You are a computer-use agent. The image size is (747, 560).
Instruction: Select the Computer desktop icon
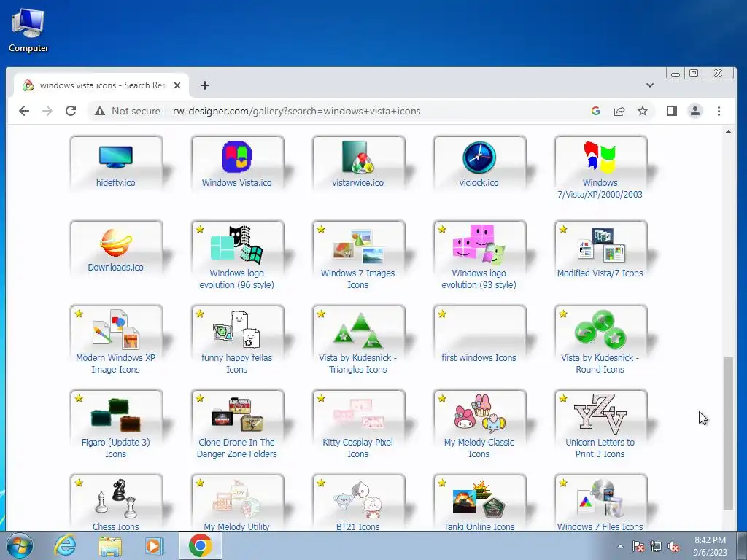click(x=28, y=30)
